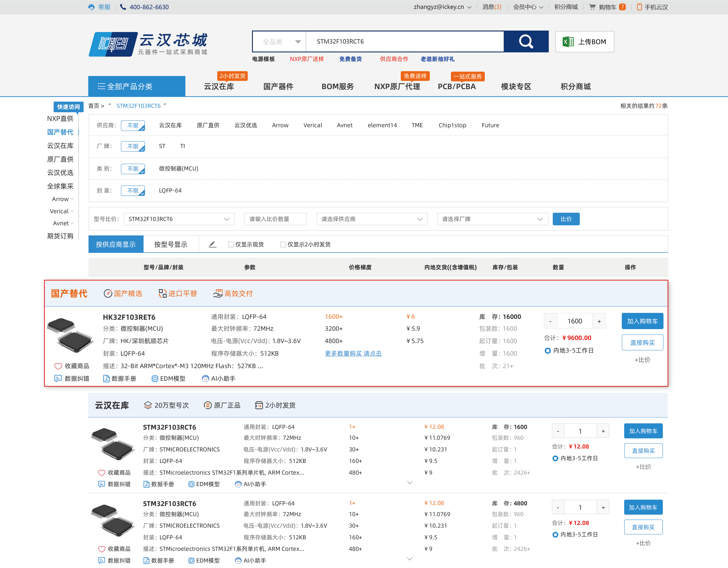The image size is (728, 568).
Task: Expand more price tiers for first STM32F103RCT6
Action: click(x=410, y=482)
